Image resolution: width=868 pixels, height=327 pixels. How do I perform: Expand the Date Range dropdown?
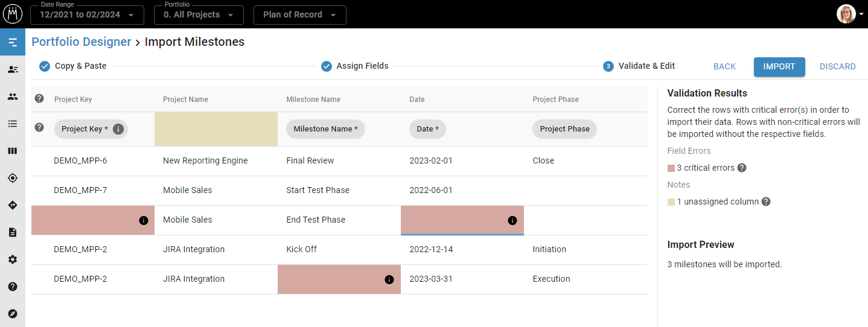coord(87,14)
